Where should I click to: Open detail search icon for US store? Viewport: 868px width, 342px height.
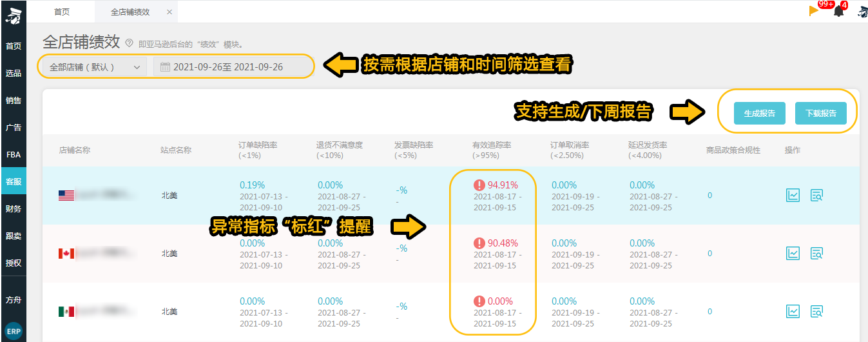pyautogui.click(x=817, y=195)
